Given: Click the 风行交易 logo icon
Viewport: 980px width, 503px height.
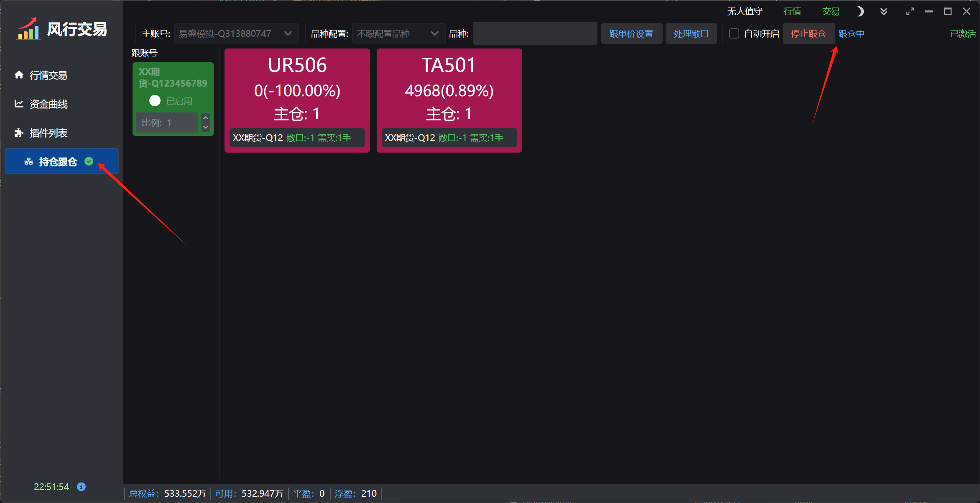Looking at the screenshot, I should click(28, 29).
